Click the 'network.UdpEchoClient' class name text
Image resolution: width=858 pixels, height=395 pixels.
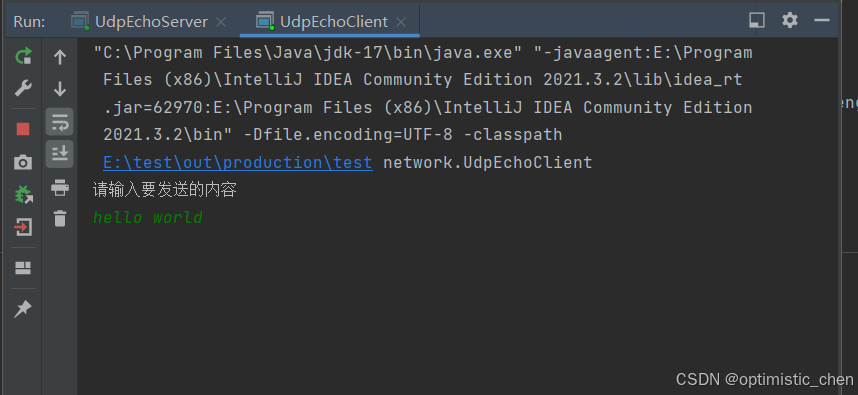pos(488,162)
